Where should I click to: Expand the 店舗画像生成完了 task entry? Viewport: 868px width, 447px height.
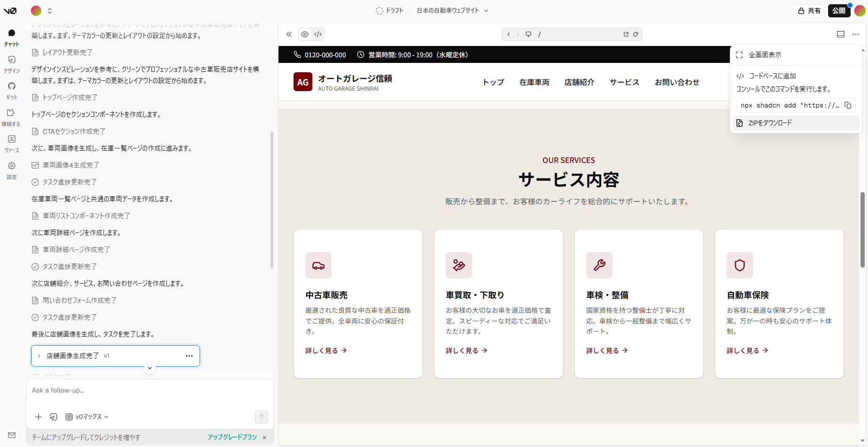[39, 355]
